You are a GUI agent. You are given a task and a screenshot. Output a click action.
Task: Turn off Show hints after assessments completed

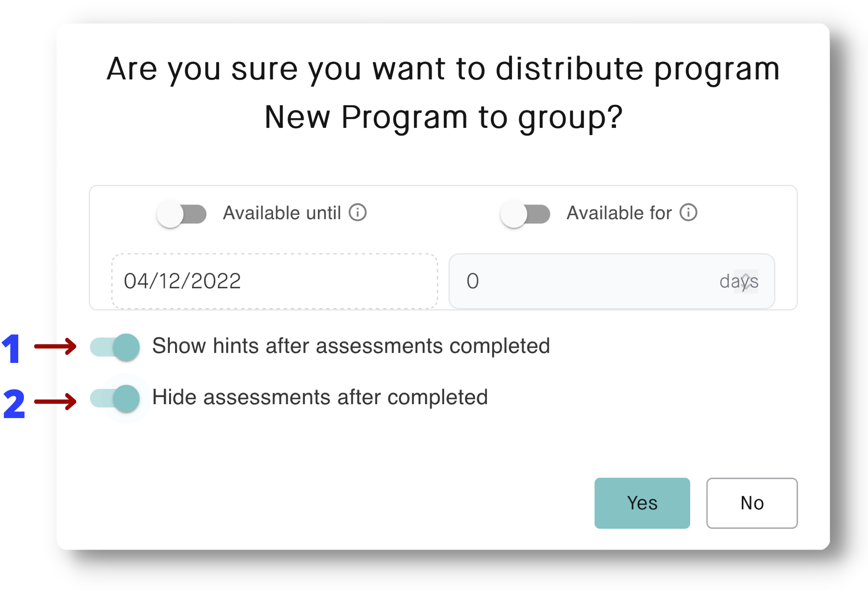point(115,347)
